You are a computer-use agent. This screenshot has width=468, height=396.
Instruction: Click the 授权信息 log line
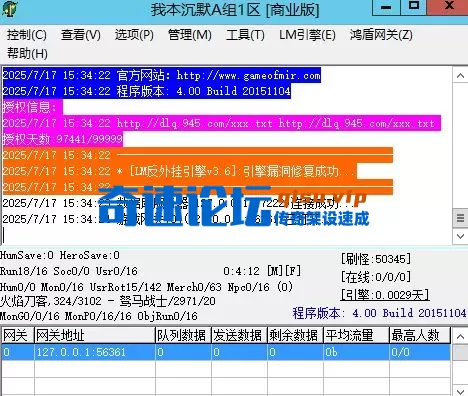click(x=33, y=107)
